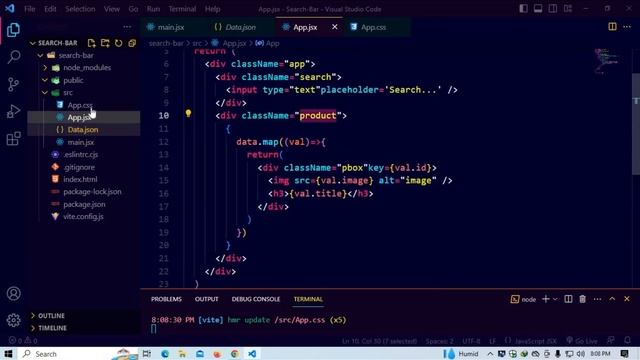
Task: Switch to the Data.json editor tab
Action: (241, 27)
